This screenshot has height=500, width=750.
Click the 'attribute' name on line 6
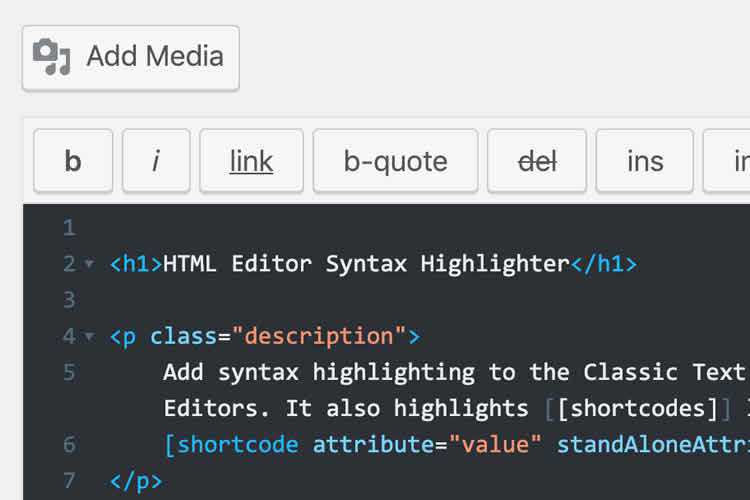(x=374, y=444)
